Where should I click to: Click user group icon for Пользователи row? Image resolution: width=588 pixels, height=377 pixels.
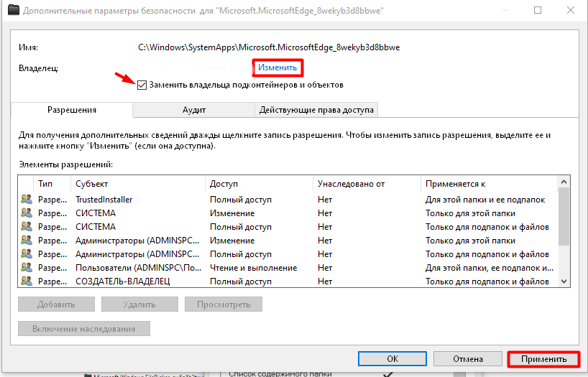coord(27,267)
